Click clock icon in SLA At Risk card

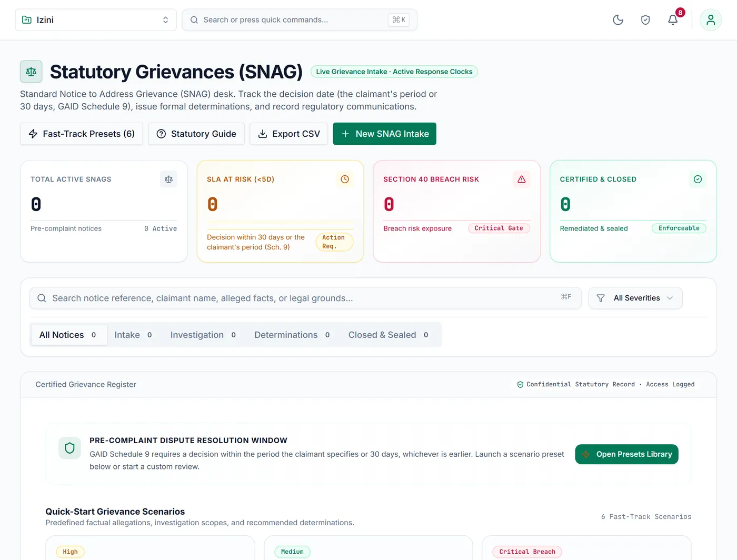(345, 179)
